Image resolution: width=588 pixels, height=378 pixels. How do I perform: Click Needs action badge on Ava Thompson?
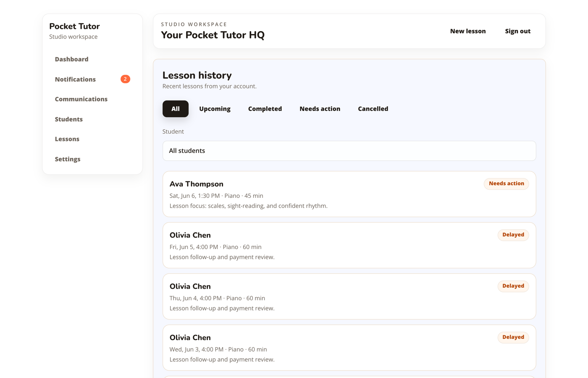point(507,184)
